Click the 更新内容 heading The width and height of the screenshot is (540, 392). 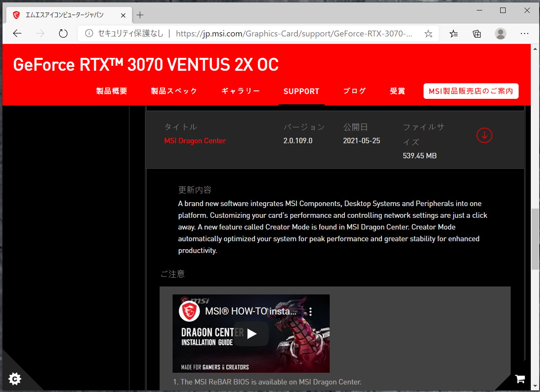[195, 190]
